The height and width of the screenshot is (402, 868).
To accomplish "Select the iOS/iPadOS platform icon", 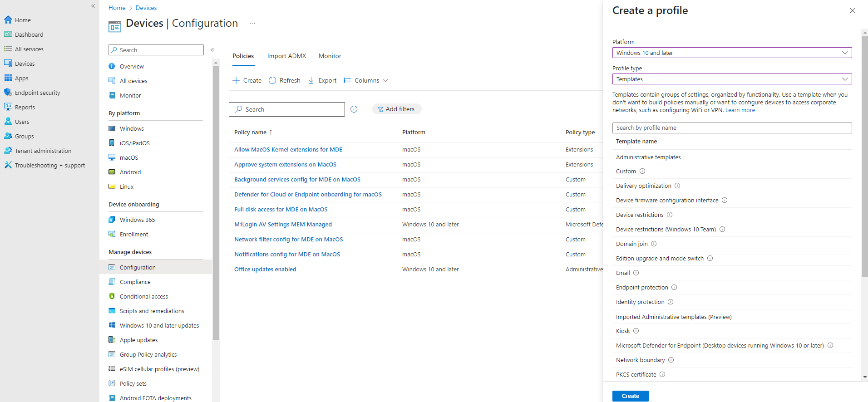I will point(112,143).
